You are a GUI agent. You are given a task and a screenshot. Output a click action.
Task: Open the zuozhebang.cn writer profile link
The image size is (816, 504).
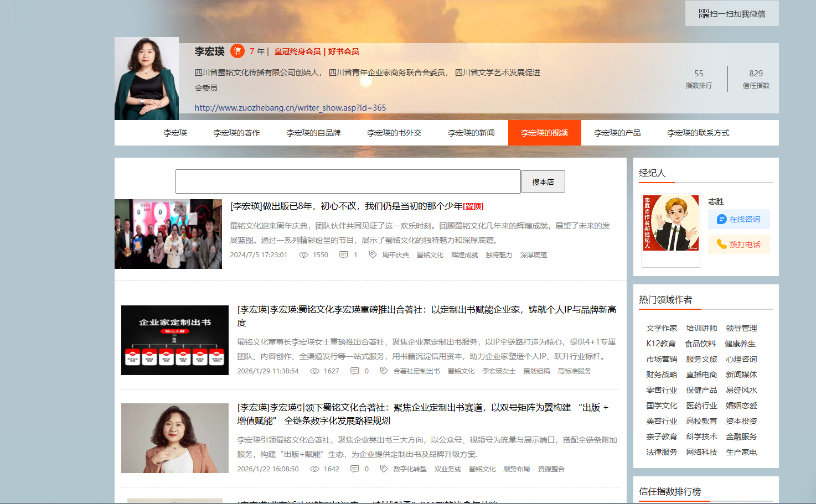(290, 108)
